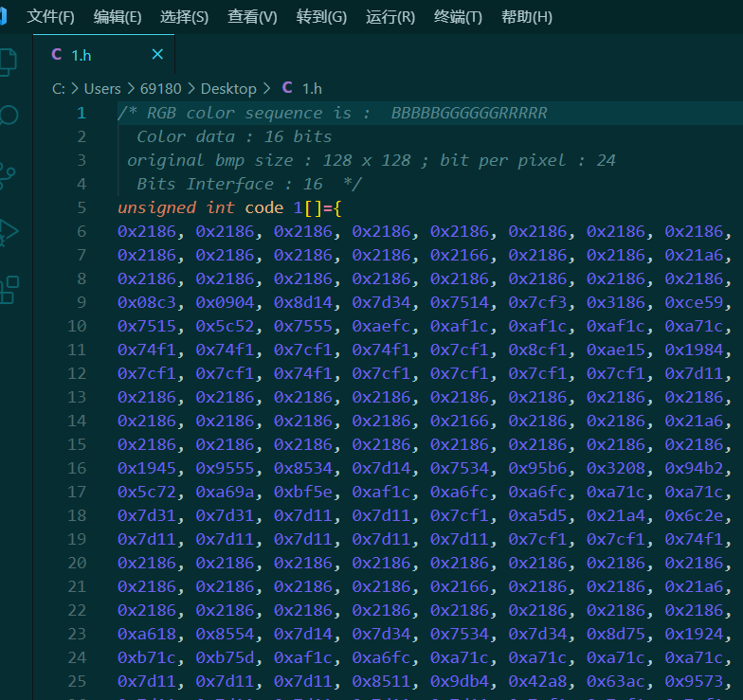Open the 帮助(H) menu

(527, 17)
